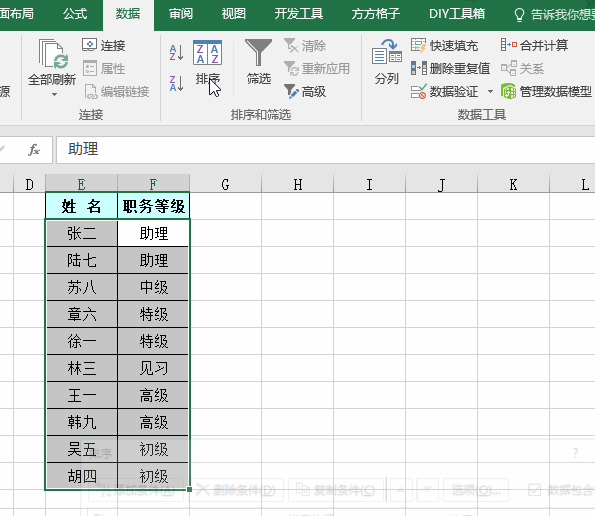
Task: Click 合并计算 consolidate
Action: pyautogui.click(x=534, y=45)
